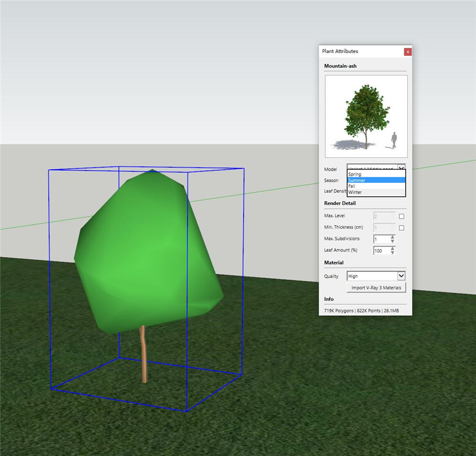Click Import V-Ray 3 Materials button
This screenshot has width=476, height=456.
(376, 288)
